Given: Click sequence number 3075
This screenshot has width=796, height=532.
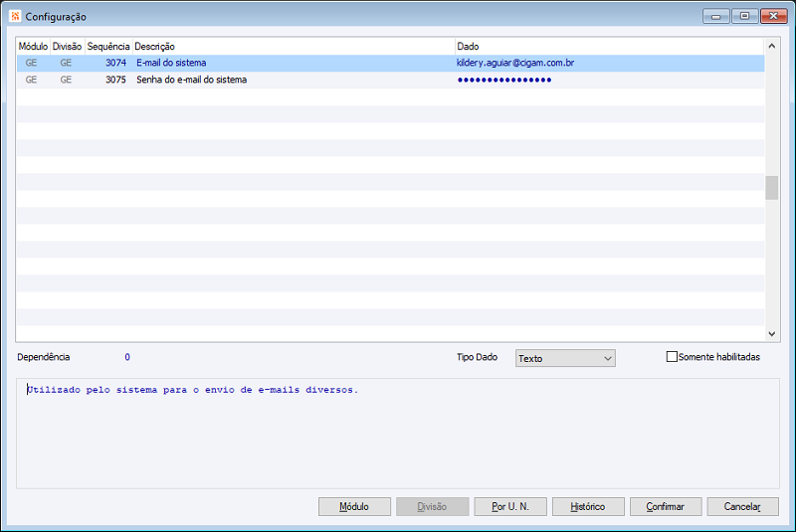Looking at the screenshot, I should (x=115, y=80).
